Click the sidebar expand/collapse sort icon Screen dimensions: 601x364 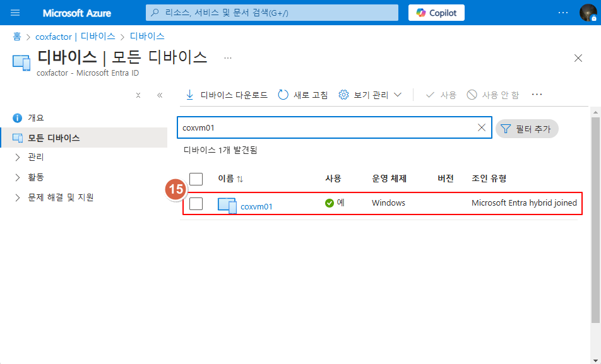(x=138, y=95)
